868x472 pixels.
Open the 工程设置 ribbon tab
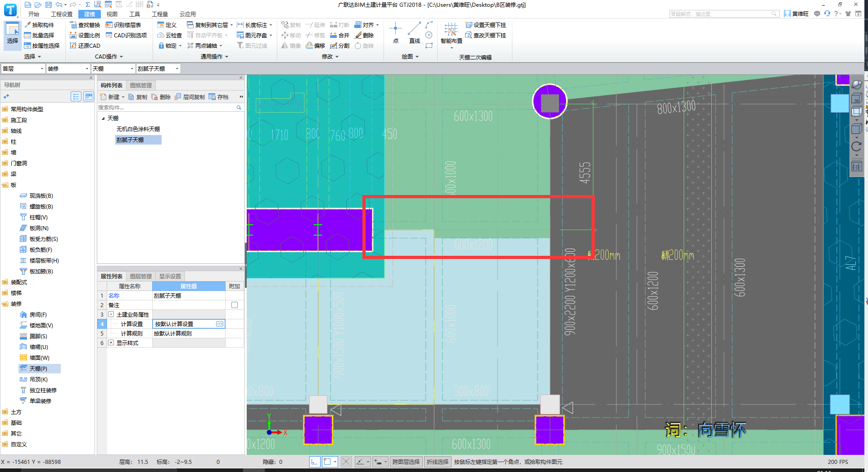62,14
